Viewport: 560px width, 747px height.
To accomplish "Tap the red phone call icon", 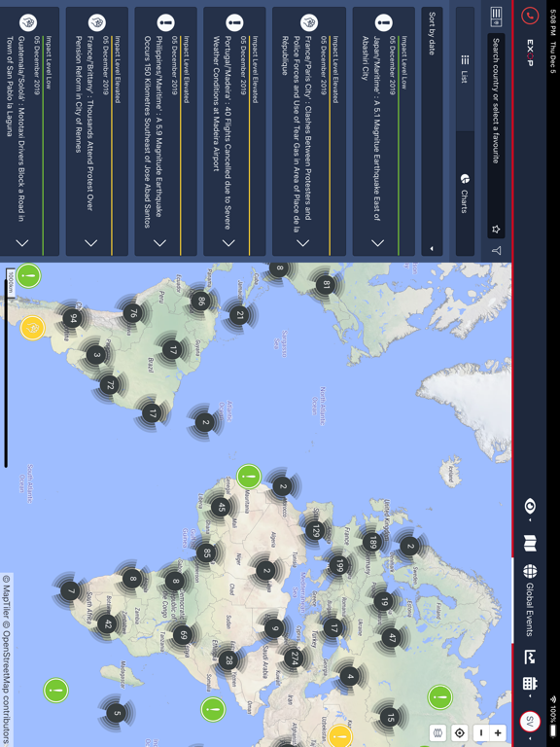I will [x=529, y=16].
